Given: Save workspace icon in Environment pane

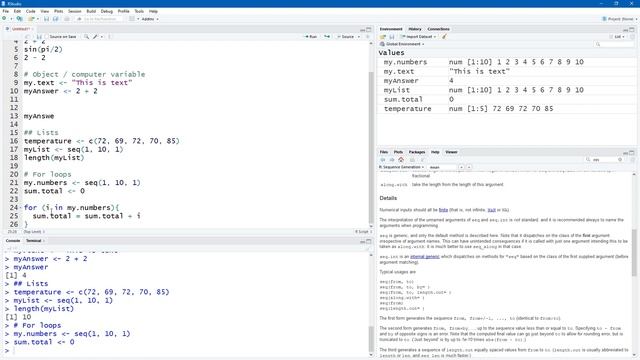Looking at the screenshot, I should [x=392, y=37].
